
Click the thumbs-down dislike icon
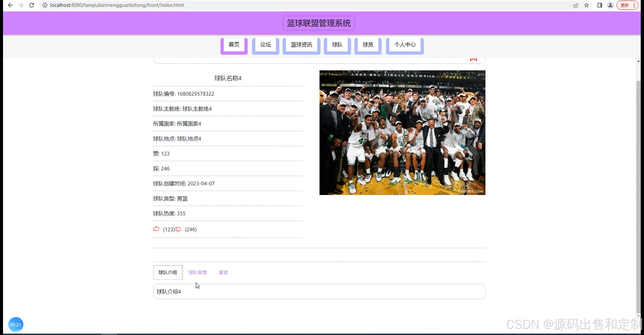coord(178,229)
